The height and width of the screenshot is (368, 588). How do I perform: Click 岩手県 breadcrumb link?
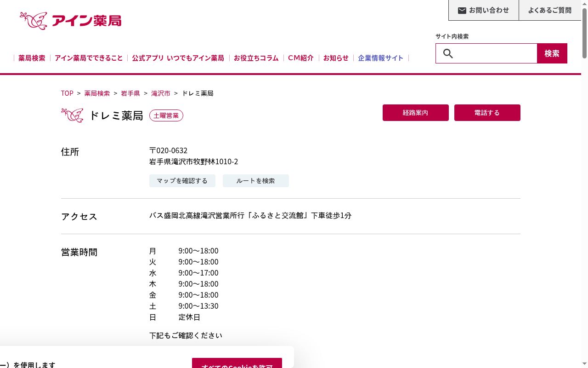130,93
